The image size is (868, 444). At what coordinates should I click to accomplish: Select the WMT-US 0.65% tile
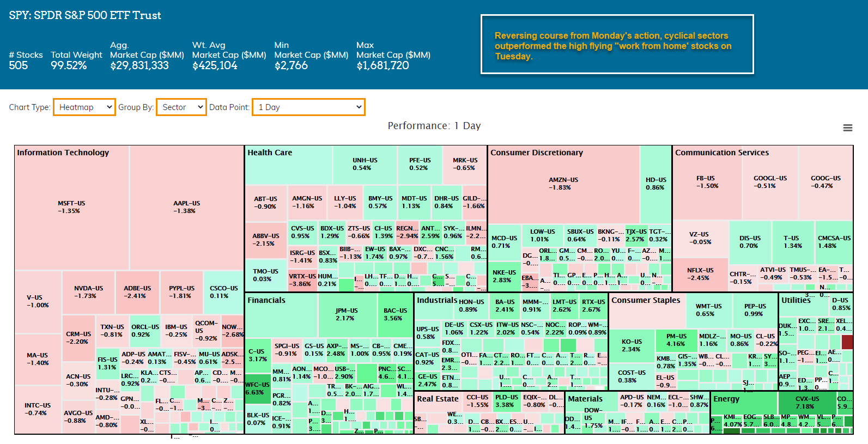click(x=708, y=311)
